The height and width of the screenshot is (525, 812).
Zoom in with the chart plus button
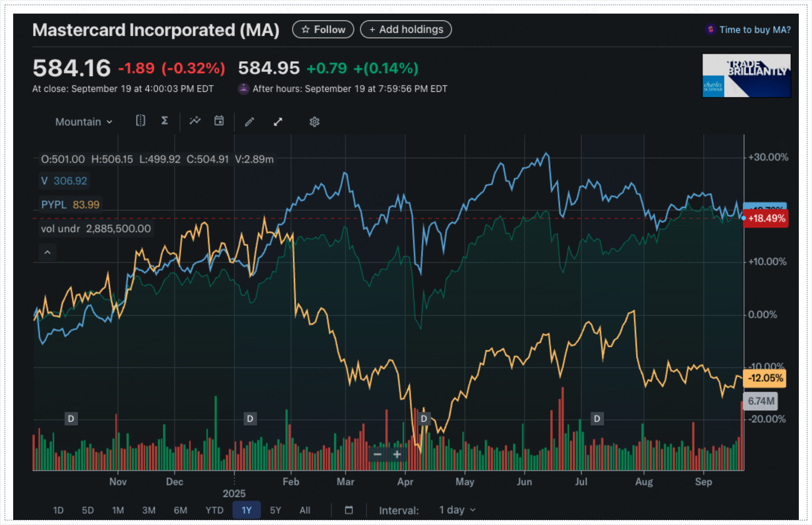(x=397, y=454)
